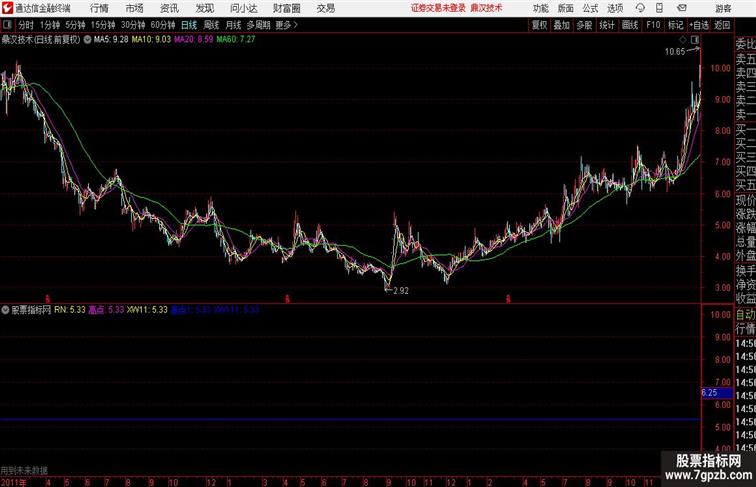Open the 市场 menu
Image resolution: width=756 pixels, height=487 pixels.
pos(135,8)
